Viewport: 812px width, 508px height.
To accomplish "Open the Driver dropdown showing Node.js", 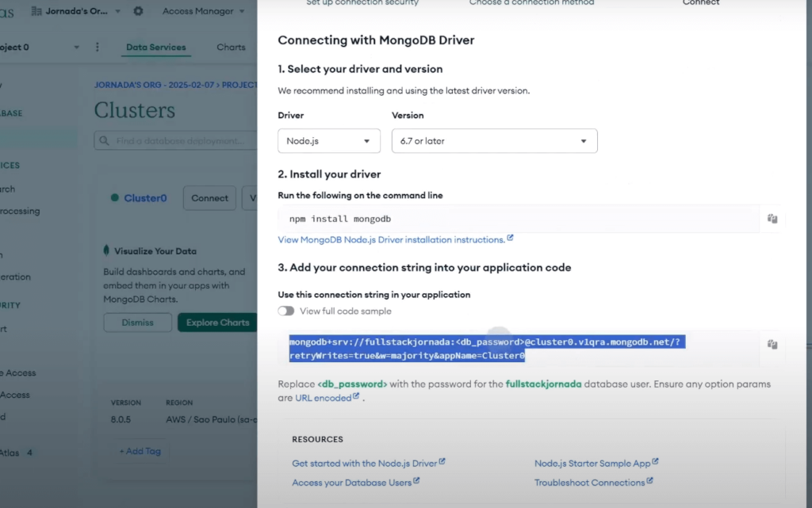I will point(328,141).
